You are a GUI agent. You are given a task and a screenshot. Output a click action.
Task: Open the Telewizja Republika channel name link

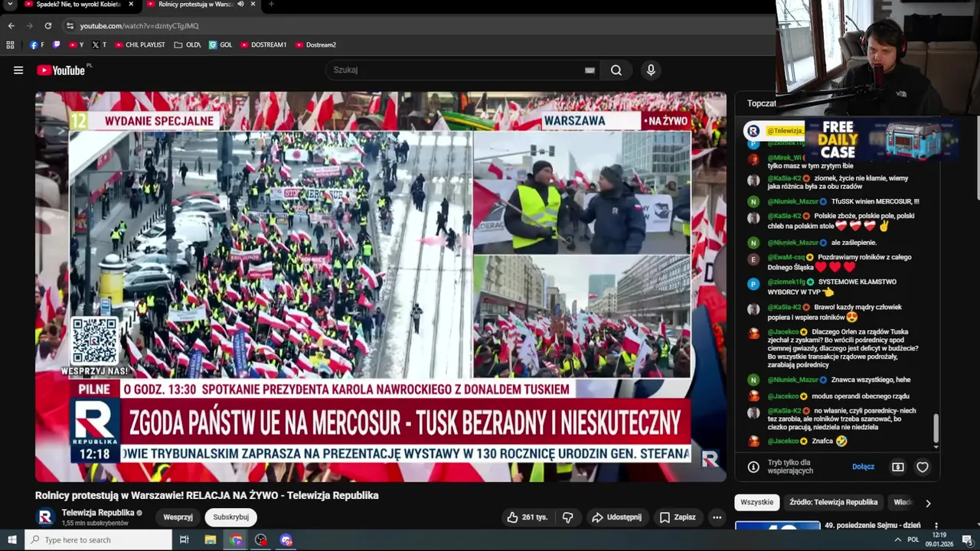tap(97, 513)
